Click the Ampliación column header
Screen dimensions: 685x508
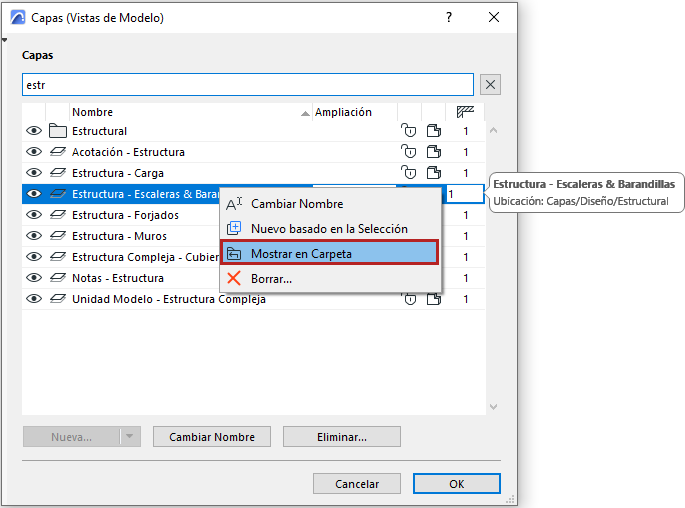coord(355,112)
